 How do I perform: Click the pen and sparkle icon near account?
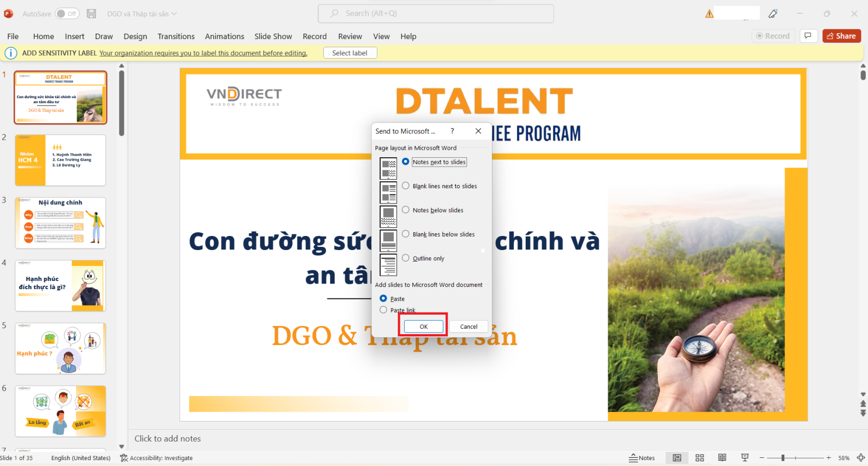point(773,14)
